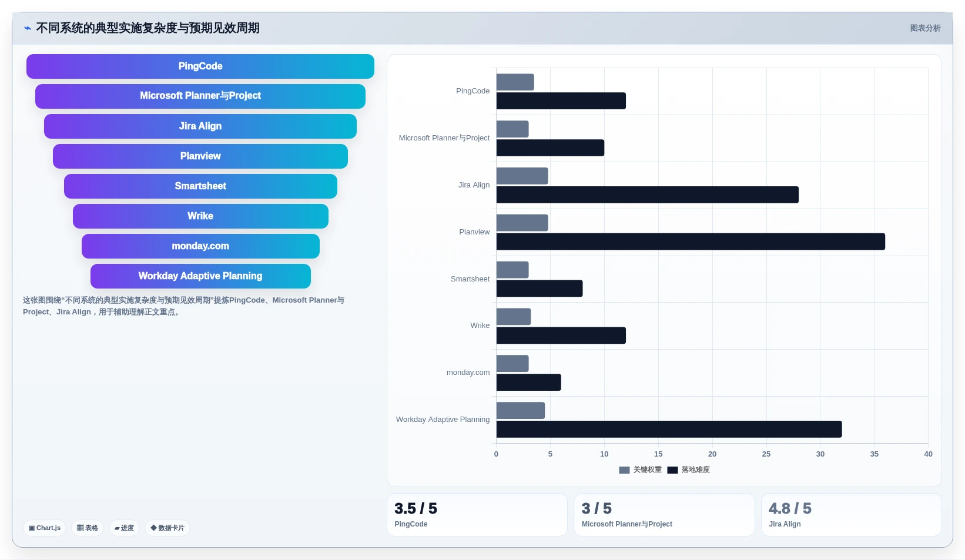Click the gray 关键权重 bar for Jira Align
The image size is (965, 560).
click(522, 176)
